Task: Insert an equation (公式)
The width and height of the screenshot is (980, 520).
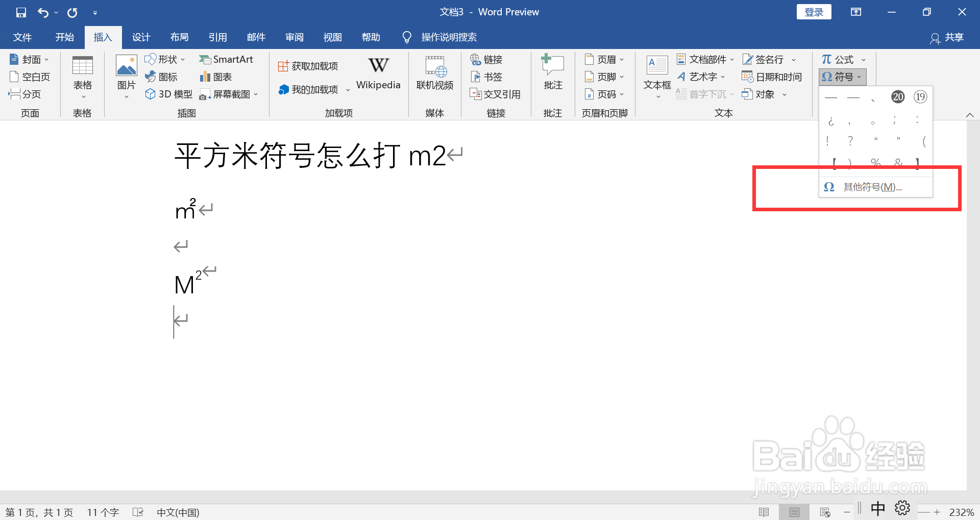Action: coord(839,59)
